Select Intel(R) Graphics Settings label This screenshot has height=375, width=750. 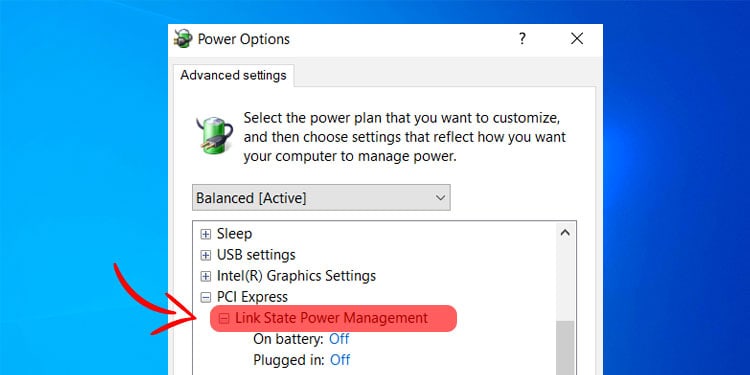coord(297,276)
